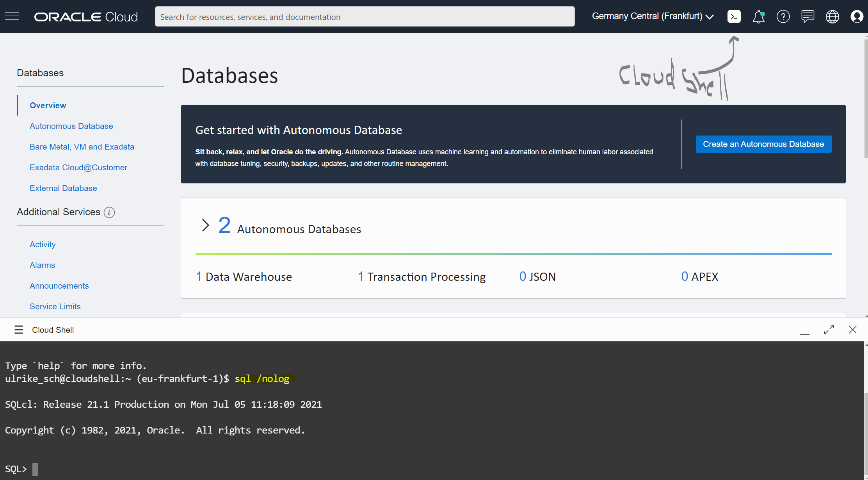868x480 pixels.
Task: Click the Additional Services info icon
Action: coord(109,212)
